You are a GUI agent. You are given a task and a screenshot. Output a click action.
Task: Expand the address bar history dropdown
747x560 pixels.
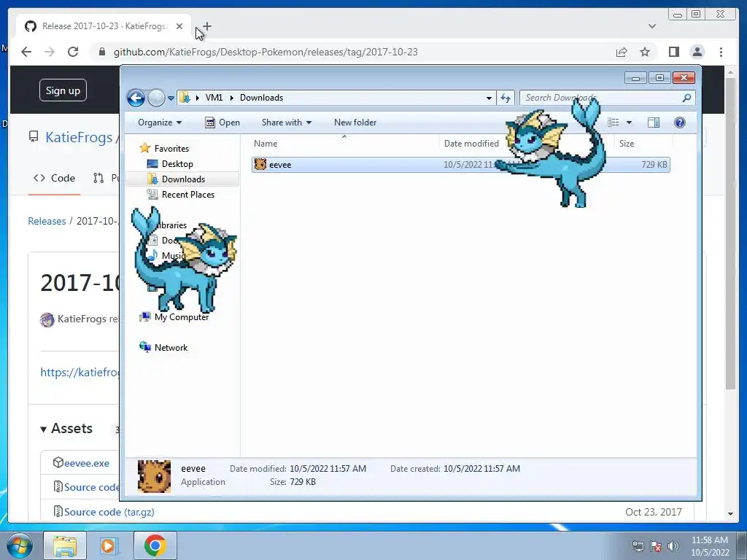tap(489, 98)
